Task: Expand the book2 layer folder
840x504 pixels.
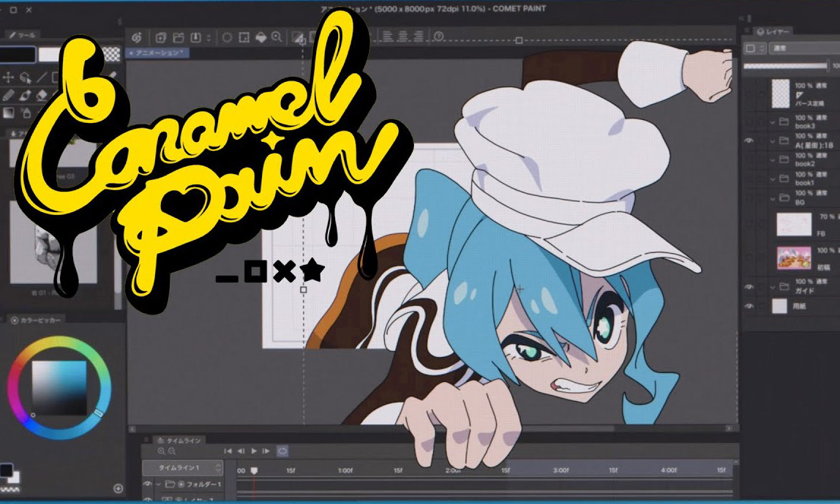Action: pyautogui.click(x=773, y=159)
